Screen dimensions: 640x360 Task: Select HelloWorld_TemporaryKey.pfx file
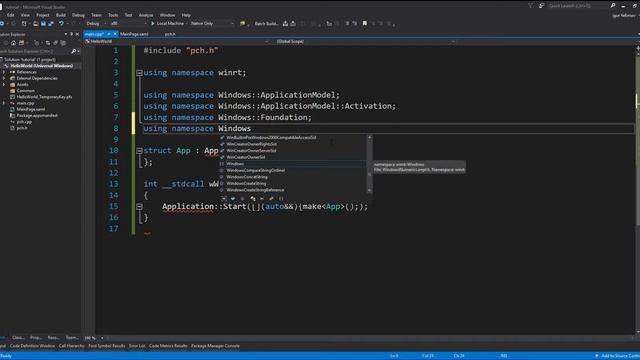[44, 97]
